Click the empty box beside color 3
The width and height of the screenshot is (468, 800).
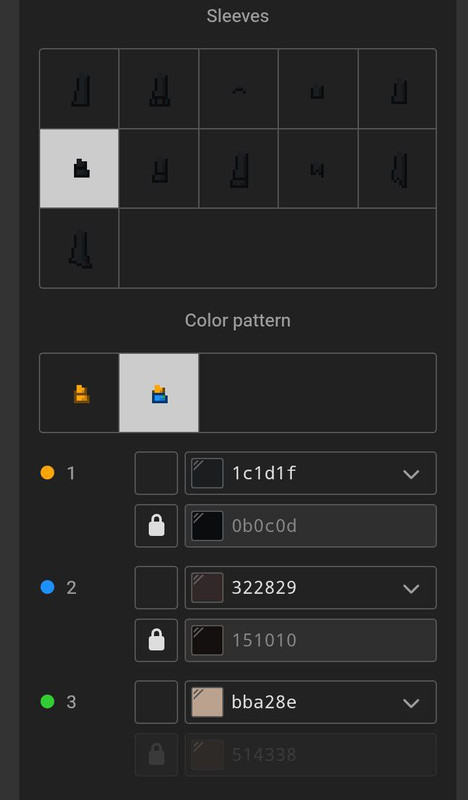(156, 702)
